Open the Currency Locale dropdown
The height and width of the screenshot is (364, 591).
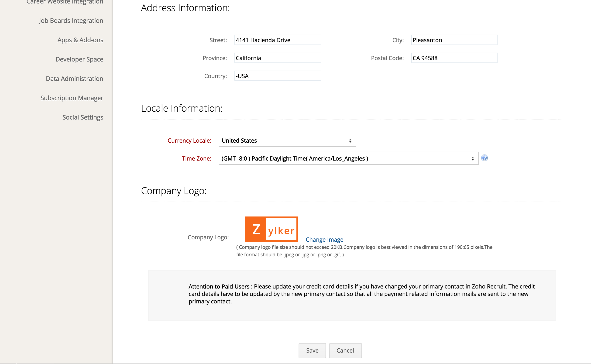(x=287, y=140)
